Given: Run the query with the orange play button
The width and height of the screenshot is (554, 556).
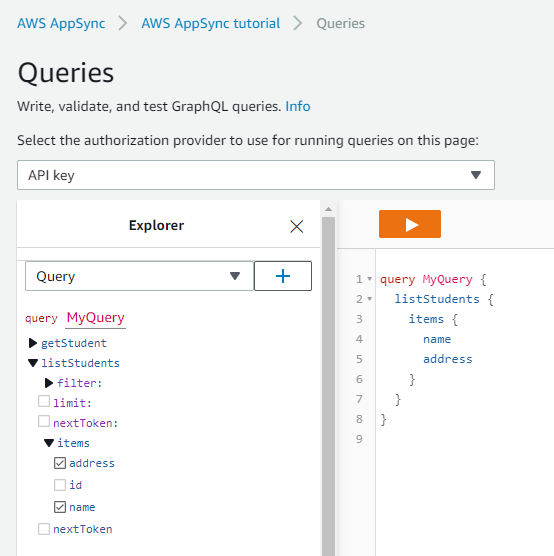Looking at the screenshot, I should coord(410,224).
